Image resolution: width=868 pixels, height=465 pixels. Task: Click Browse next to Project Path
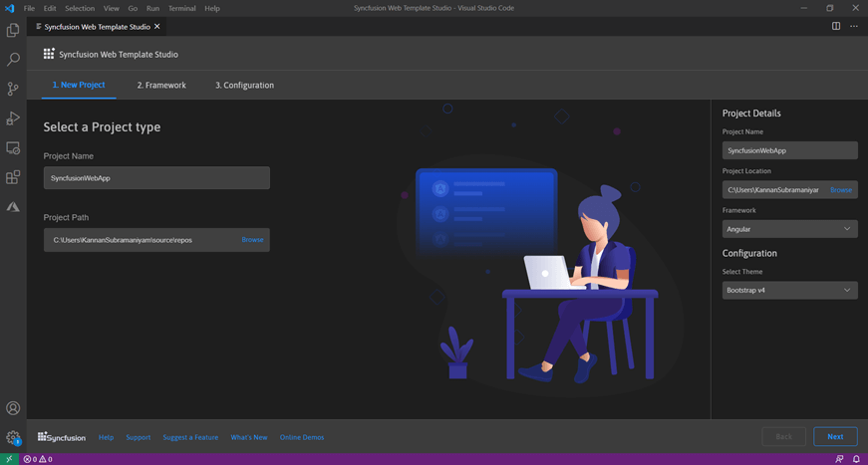[252, 240]
